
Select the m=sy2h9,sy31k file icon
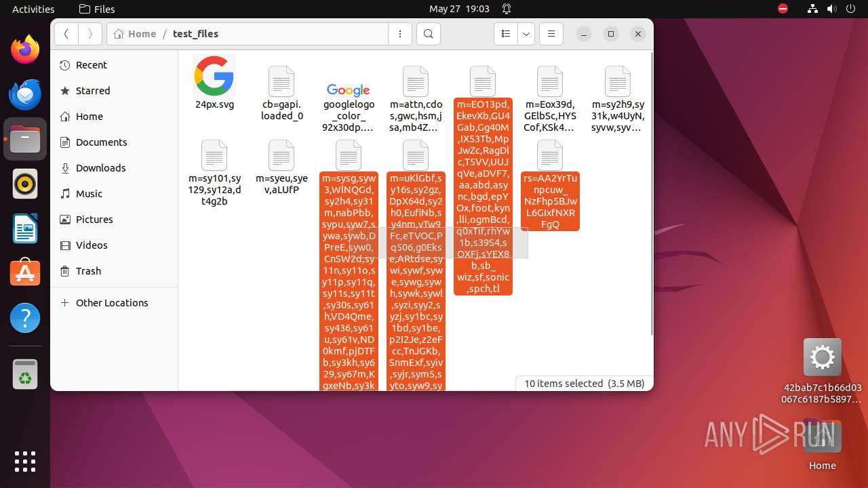[x=617, y=82]
